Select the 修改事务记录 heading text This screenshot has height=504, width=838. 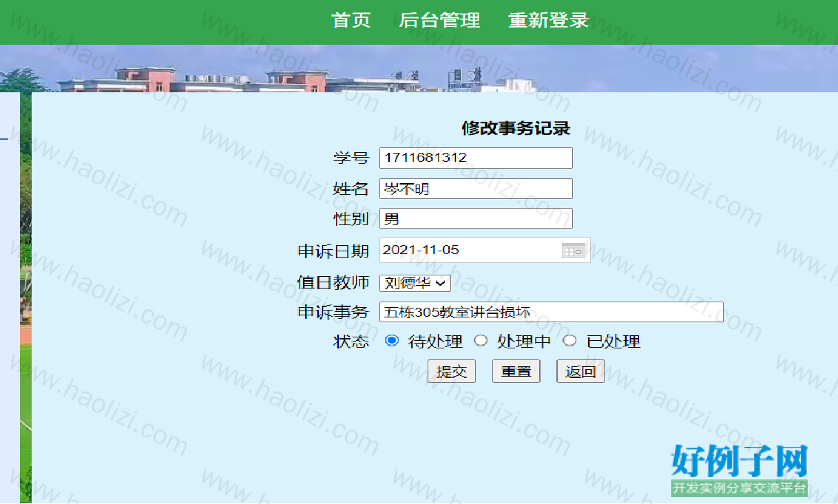516,129
